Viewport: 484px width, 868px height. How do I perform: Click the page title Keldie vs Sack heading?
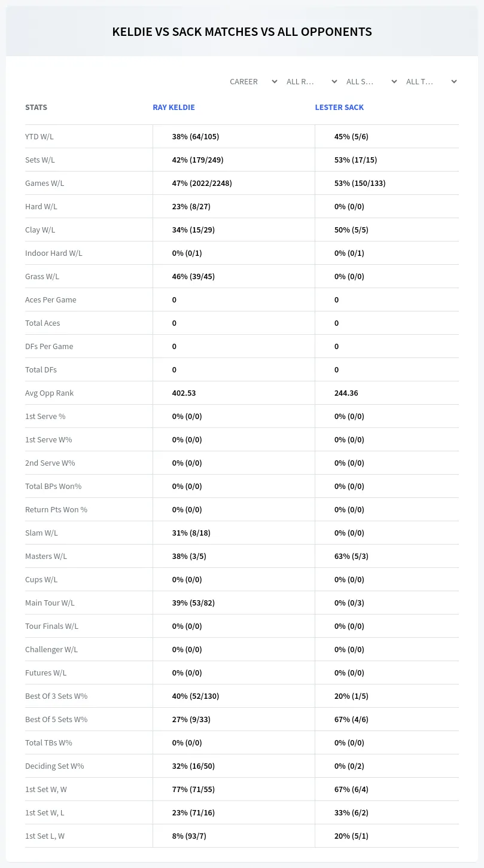pos(242,32)
